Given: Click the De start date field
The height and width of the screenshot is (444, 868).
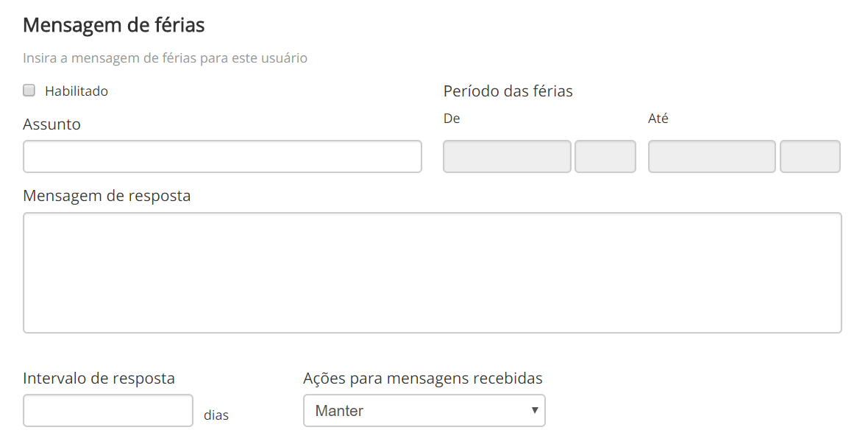Looking at the screenshot, I should 507,156.
